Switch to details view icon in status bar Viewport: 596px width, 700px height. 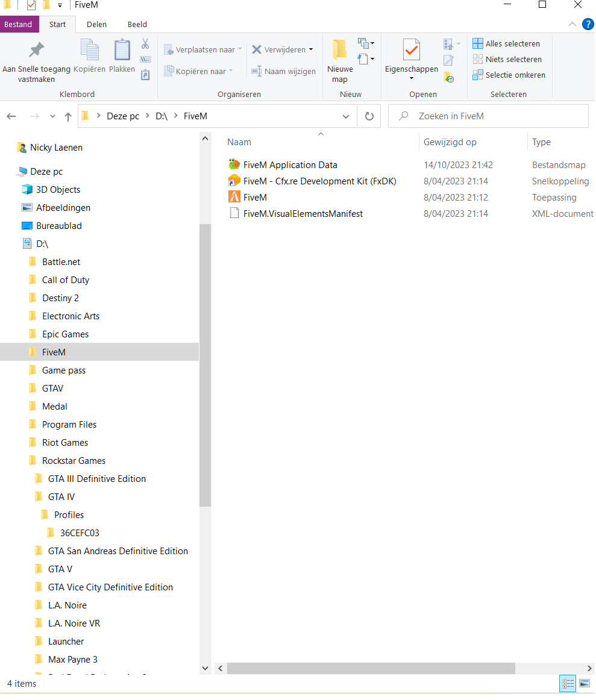[568, 684]
